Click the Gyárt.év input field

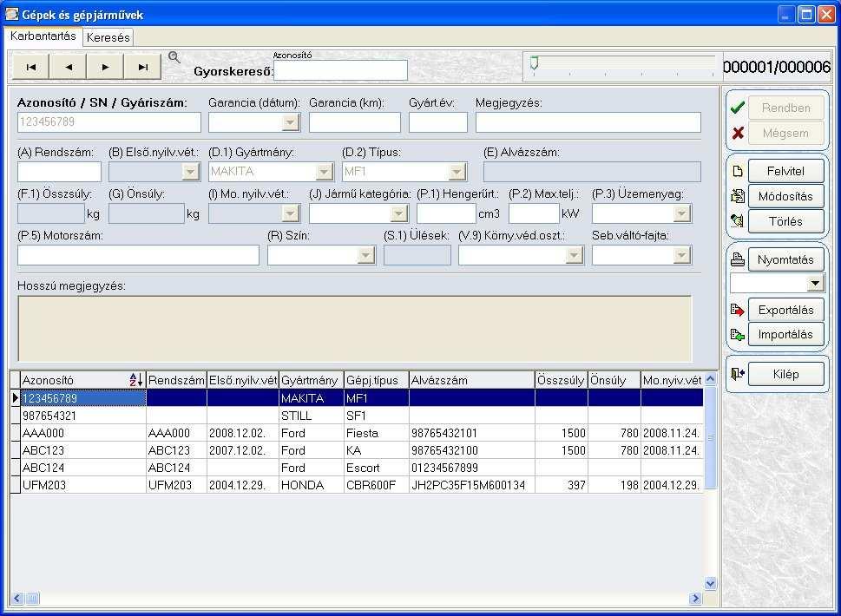pyautogui.click(x=437, y=122)
